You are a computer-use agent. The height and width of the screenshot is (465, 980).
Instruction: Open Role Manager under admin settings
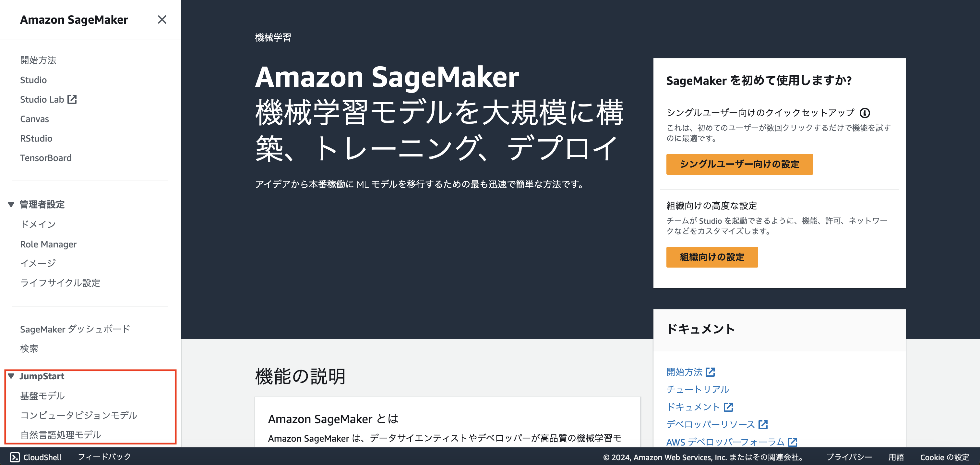(x=48, y=244)
